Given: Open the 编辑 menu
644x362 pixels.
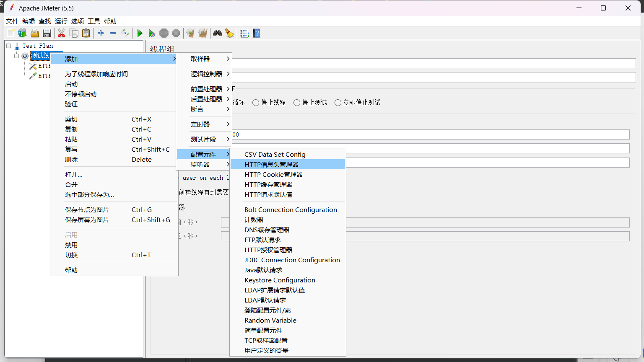Looking at the screenshot, I should coord(29,21).
